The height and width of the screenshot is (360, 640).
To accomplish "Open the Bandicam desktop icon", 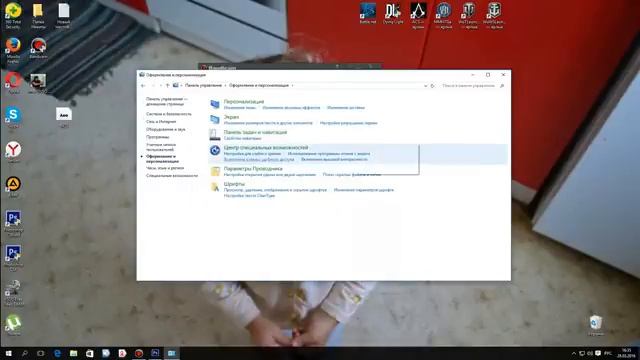I will [38, 48].
